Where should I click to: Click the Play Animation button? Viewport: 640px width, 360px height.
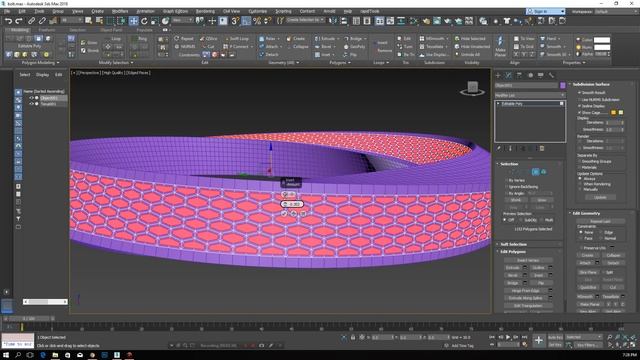tap(508, 337)
